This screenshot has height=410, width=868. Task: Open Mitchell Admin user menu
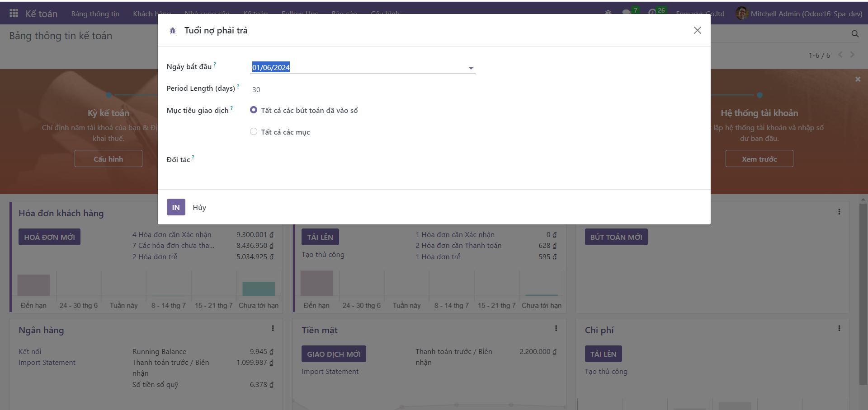(x=799, y=14)
